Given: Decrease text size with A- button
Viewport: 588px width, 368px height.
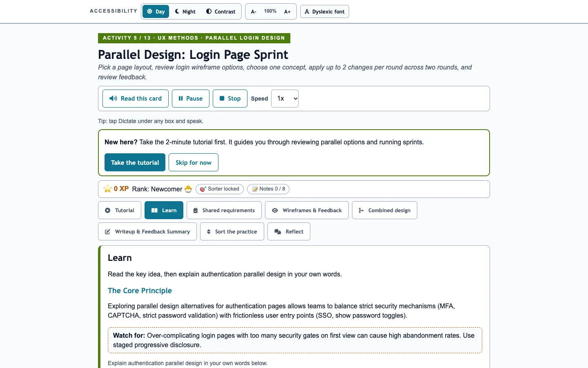Looking at the screenshot, I should (254, 11).
